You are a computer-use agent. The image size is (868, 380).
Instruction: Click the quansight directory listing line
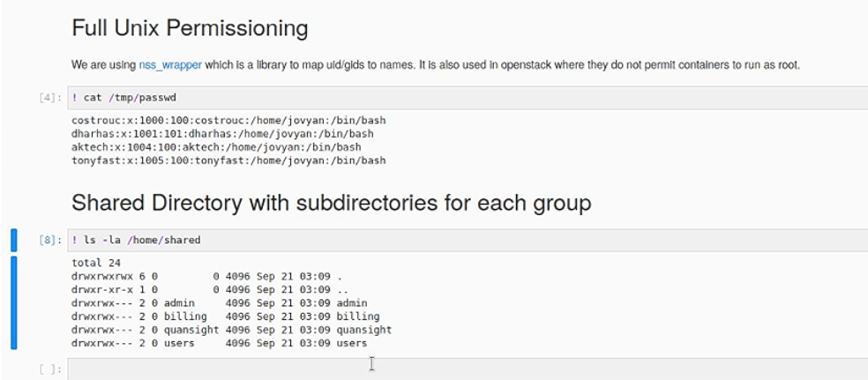[x=231, y=330]
